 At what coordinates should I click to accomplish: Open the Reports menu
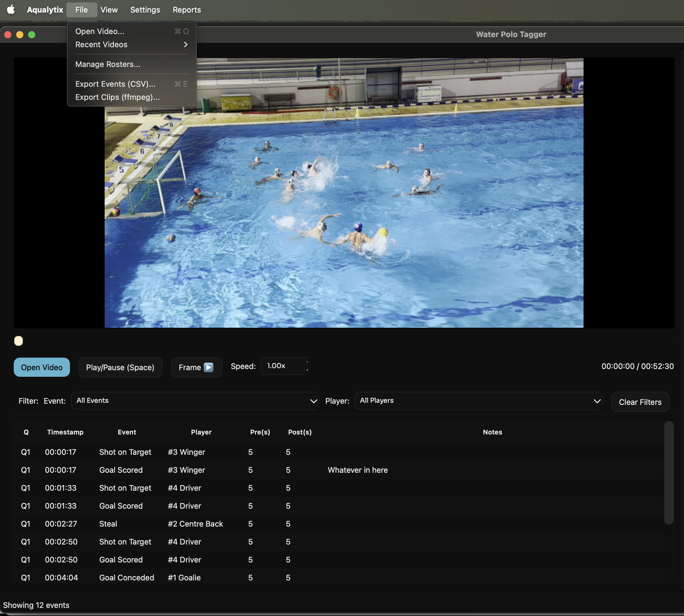pyautogui.click(x=187, y=10)
